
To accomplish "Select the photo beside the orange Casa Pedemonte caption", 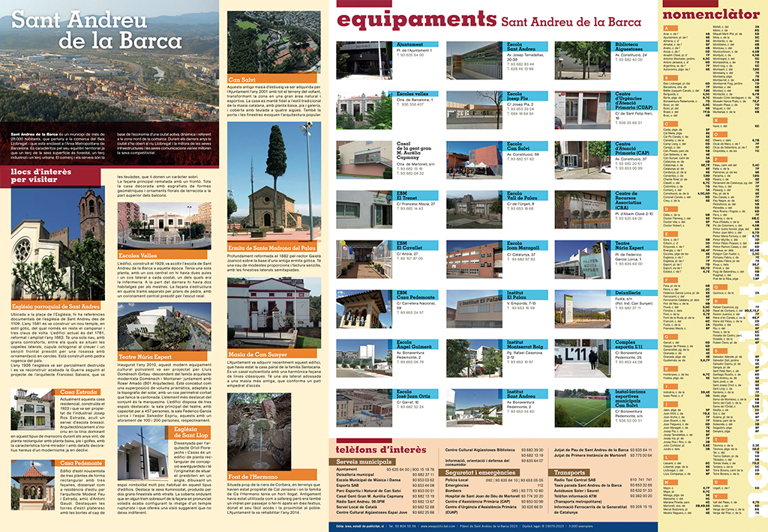I will pos(32,485).
